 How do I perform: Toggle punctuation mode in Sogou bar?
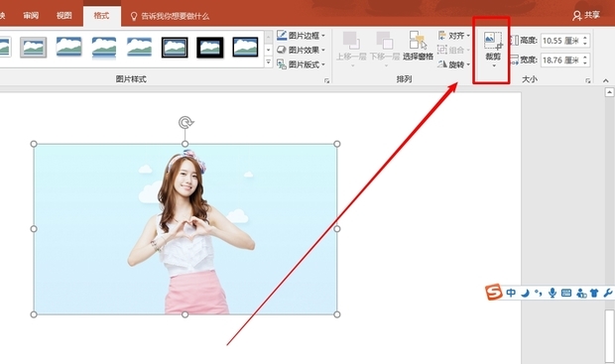[539, 293]
